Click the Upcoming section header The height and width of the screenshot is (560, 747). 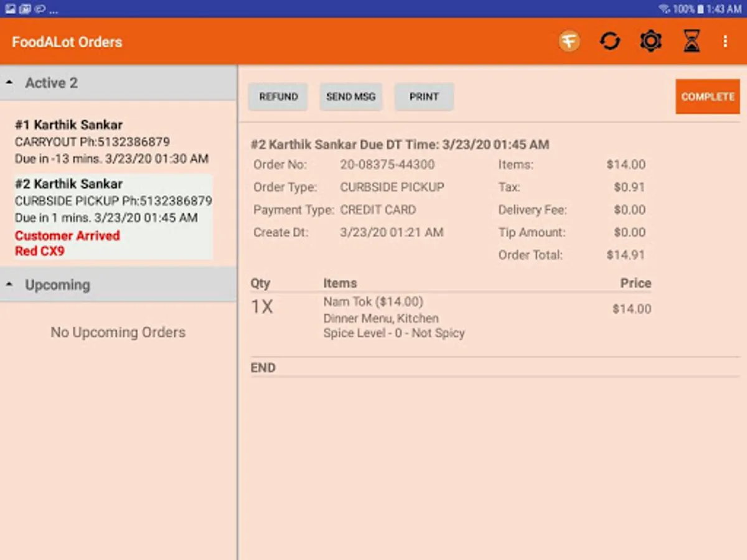(118, 284)
